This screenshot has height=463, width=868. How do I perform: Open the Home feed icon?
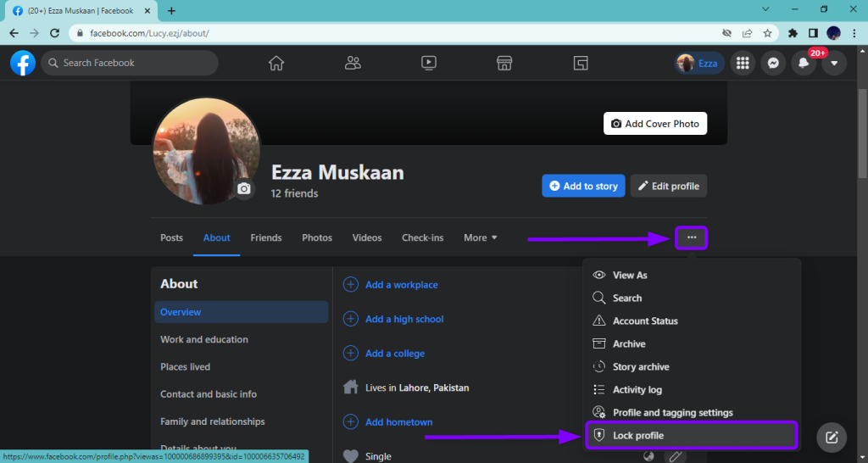pos(276,63)
